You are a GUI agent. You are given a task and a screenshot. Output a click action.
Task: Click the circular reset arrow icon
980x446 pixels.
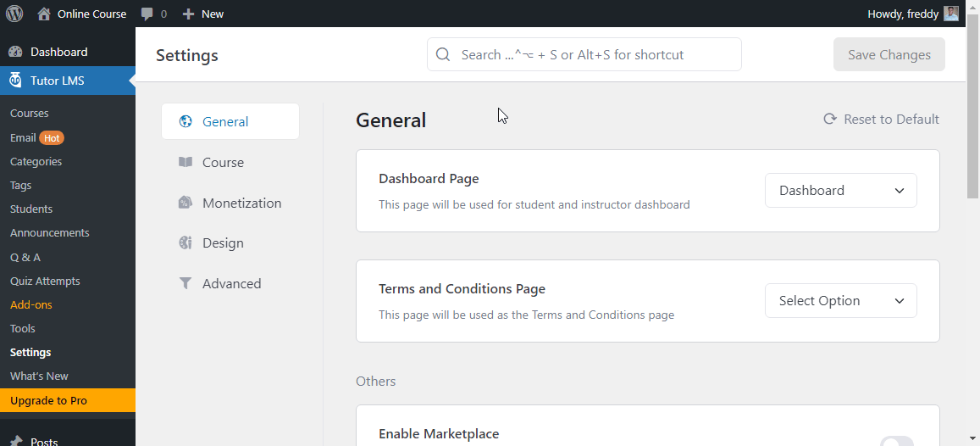click(830, 119)
